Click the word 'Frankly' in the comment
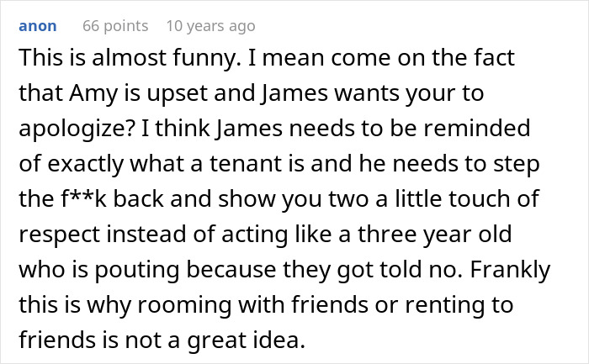This screenshot has width=589, height=364. point(510,270)
